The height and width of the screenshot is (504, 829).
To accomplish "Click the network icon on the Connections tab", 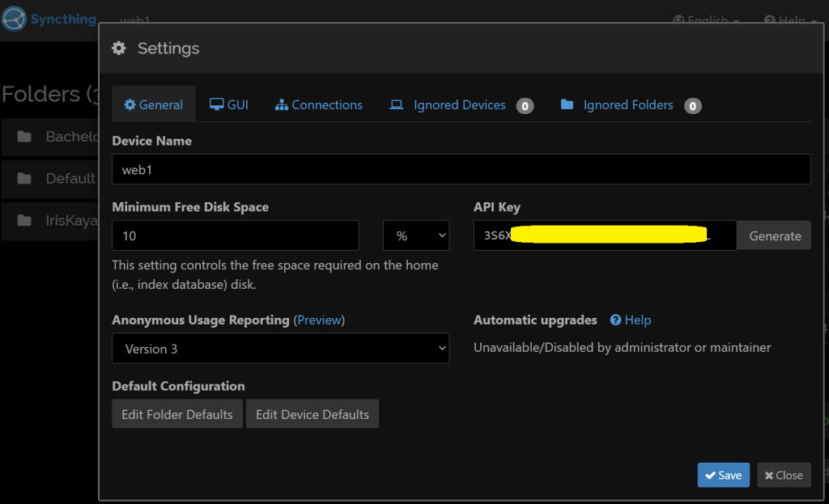I will [281, 104].
